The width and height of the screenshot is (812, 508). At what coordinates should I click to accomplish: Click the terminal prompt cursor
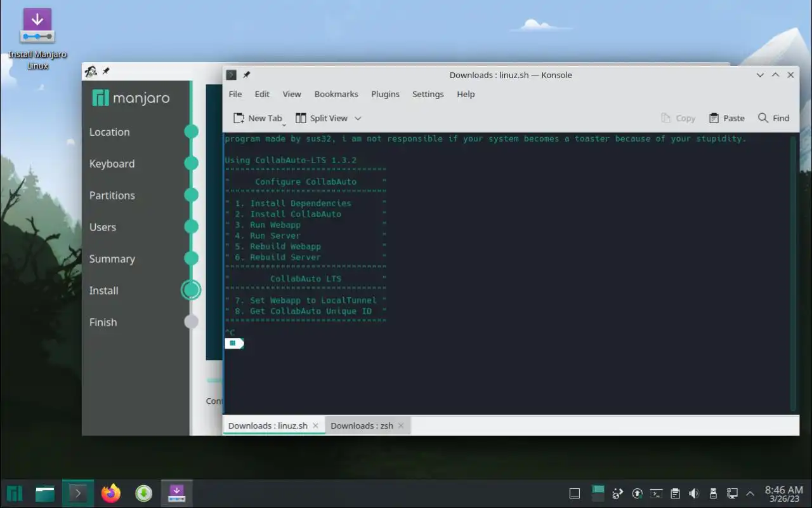point(234,344)
